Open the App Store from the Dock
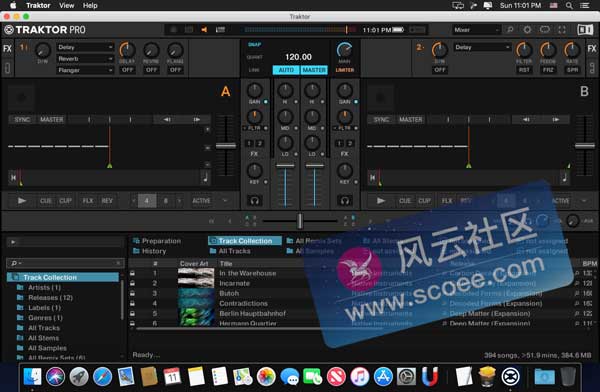 pos(383,377)
